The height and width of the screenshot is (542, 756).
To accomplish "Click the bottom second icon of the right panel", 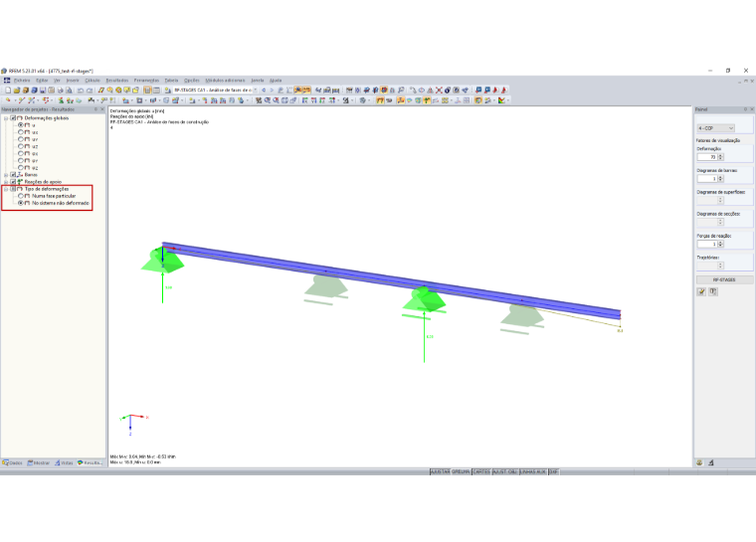I will [711, 462].
